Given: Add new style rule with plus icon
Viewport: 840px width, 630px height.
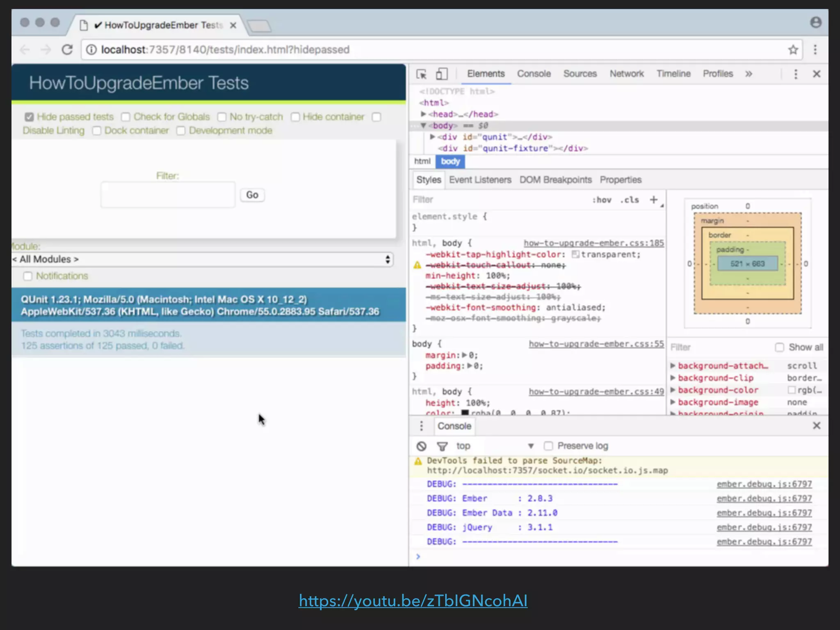Looking at the screenshot, I should pyautogui.click(x=653, y=200).
